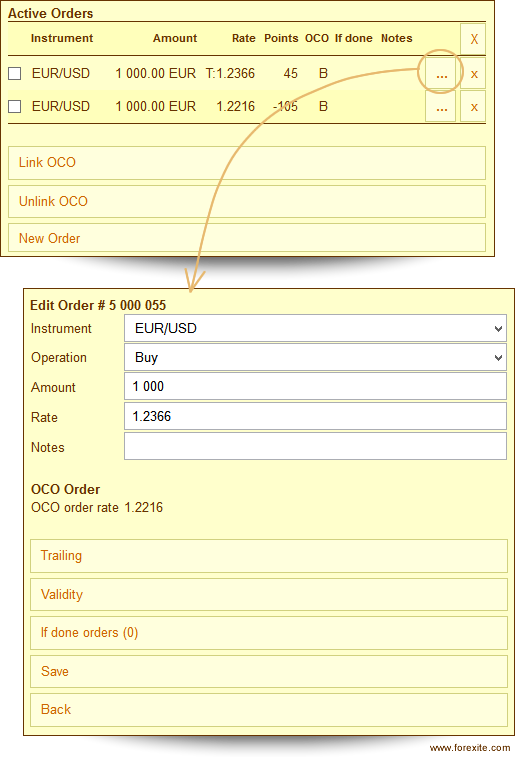Check the box for 1.2216 EUR/USD order

click(15, 106)
